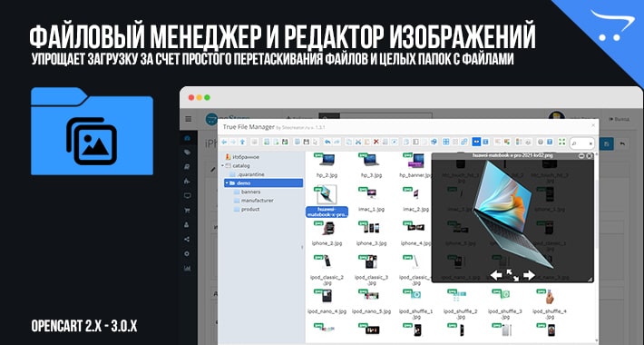Collapse the catalog tree node arrow
Screen dimensions: 644x345
pos(222,165)
